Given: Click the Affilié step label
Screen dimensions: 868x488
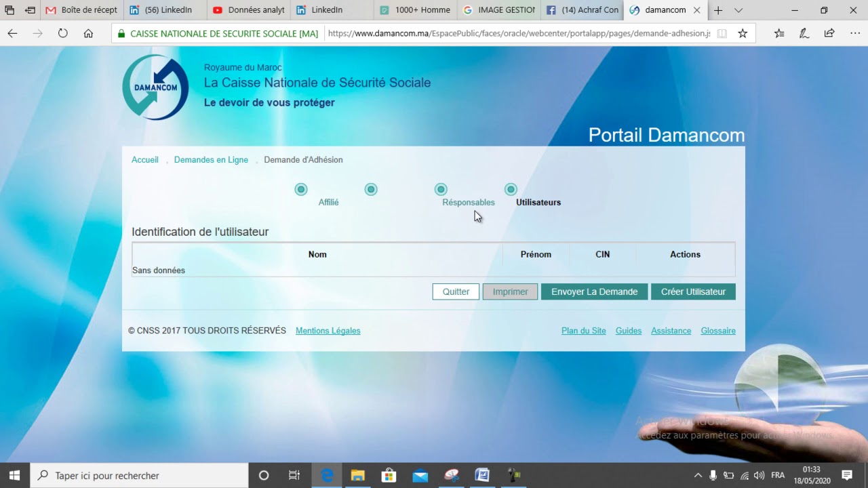Looking at the screenshot, I should [x=329, y=203].
